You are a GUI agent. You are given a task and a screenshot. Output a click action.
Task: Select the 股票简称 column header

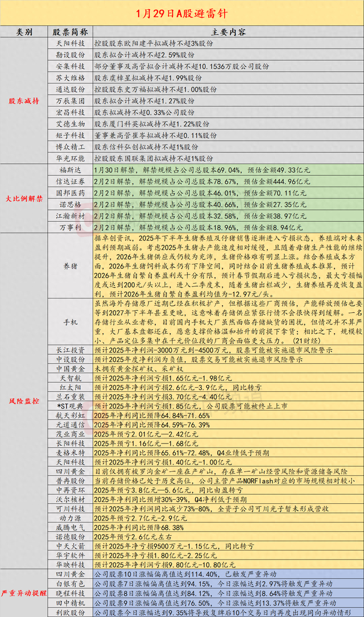(71, 32)
